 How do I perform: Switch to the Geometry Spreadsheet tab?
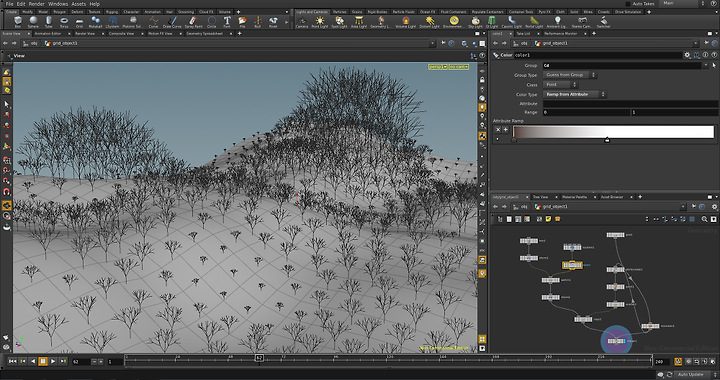point(206,34)
